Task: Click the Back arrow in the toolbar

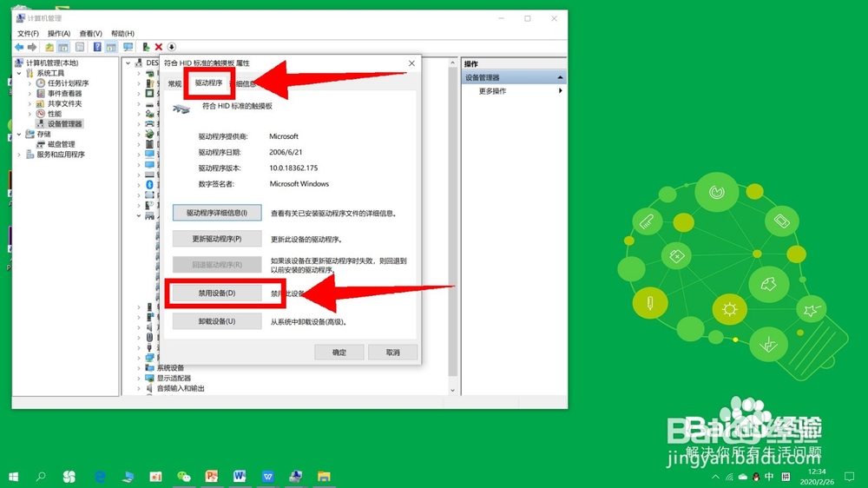Action: click(19, 47)
